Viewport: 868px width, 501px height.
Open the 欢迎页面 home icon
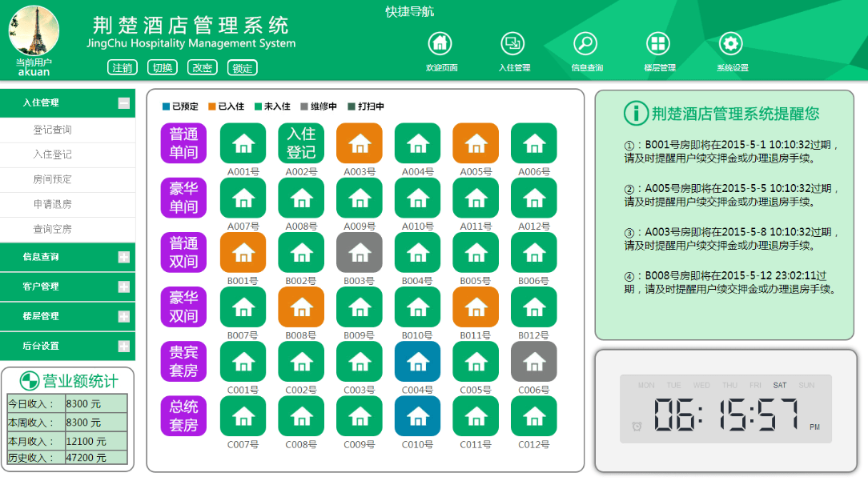[x=440, y=43]
